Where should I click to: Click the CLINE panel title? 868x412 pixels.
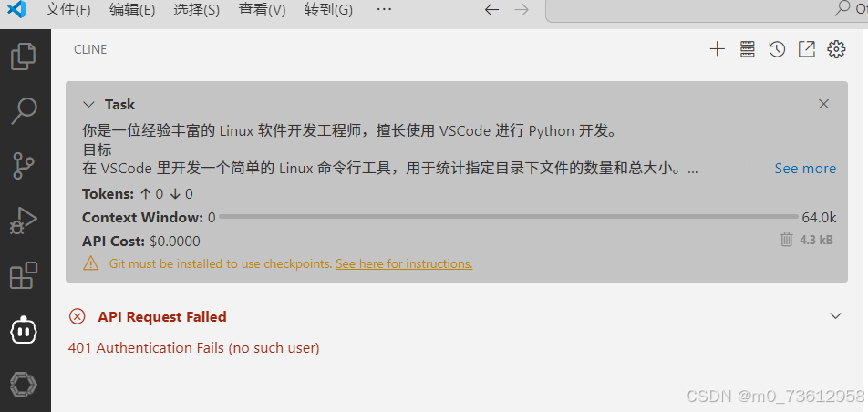pos(90,49)
